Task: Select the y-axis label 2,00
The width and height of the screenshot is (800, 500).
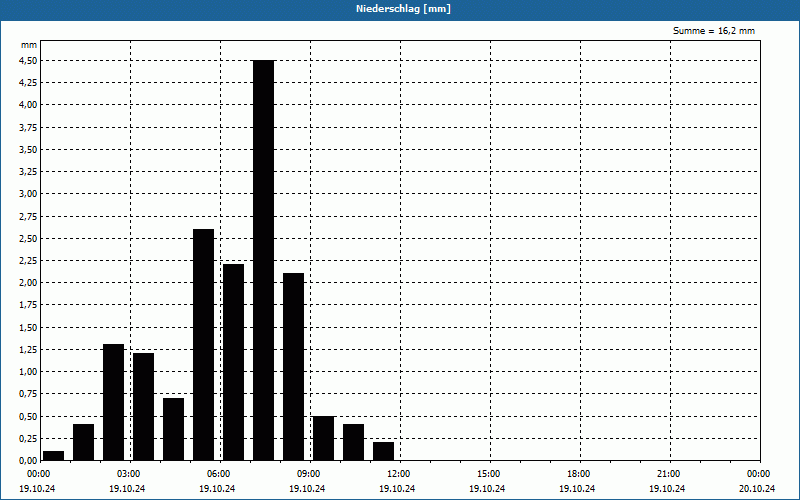Action: (x=28, y=283)
